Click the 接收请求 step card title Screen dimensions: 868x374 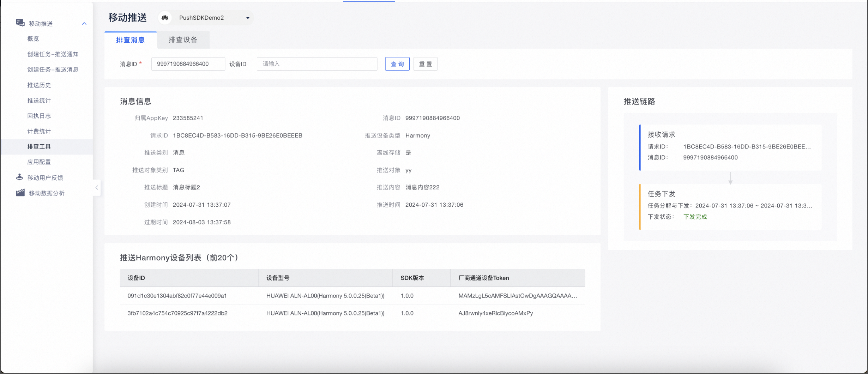click(661, 134)
